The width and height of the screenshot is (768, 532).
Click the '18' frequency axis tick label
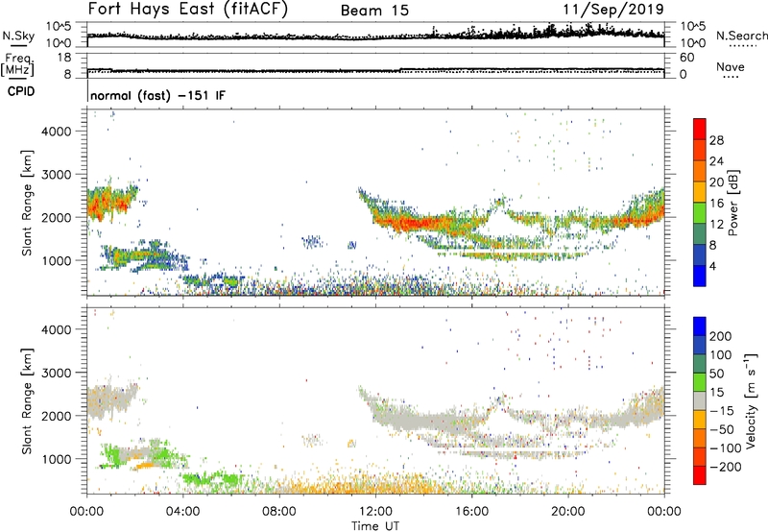[64, 58]
